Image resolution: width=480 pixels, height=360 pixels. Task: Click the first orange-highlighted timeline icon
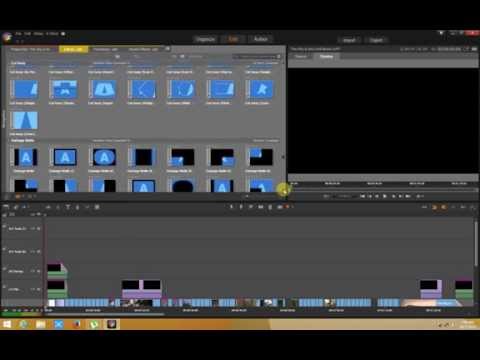click(x=435, y=207)
